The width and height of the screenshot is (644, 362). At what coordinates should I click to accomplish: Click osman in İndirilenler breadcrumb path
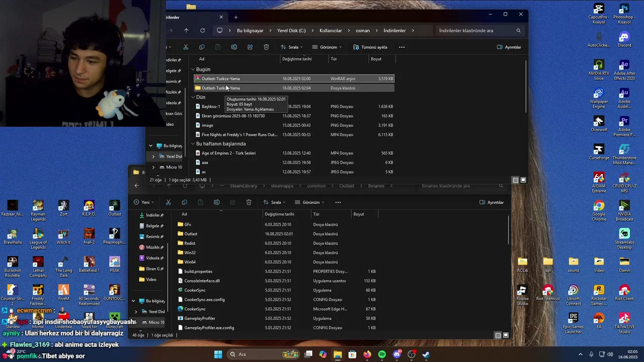(363, 31)
